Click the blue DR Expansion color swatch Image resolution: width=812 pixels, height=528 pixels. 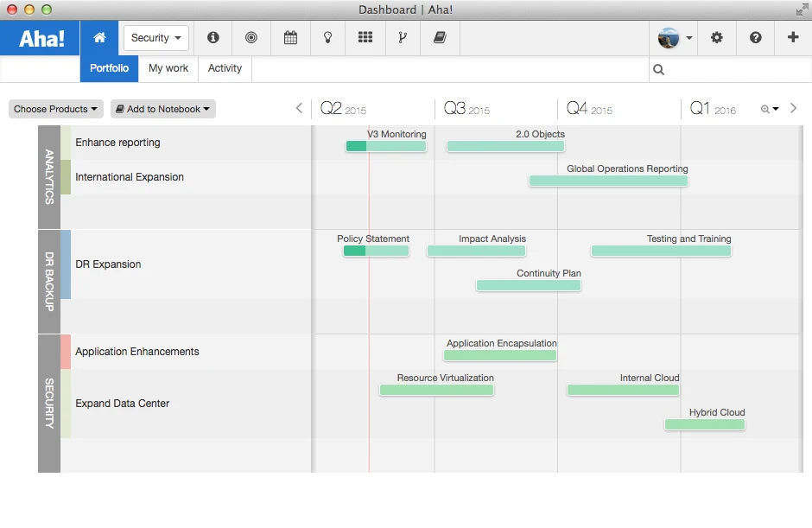tap(66, 264)
